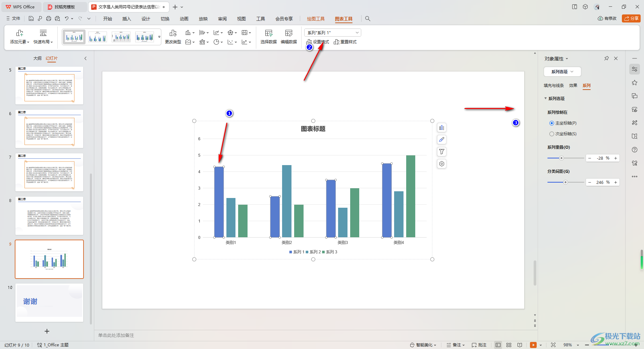Add new slide with plus button
Image resolution: width=644 pixels, height=349 pixels.
[x=47, y=331]
